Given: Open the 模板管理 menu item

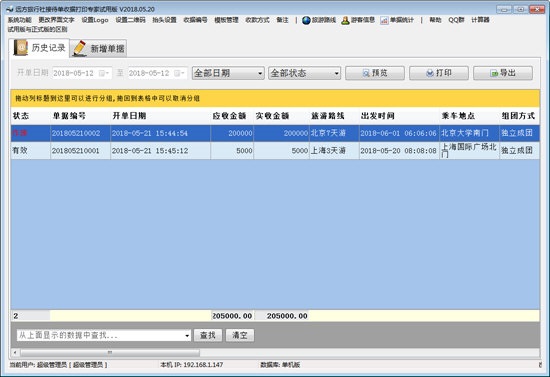Looking at the screenshot, I should tap(226, 20).
